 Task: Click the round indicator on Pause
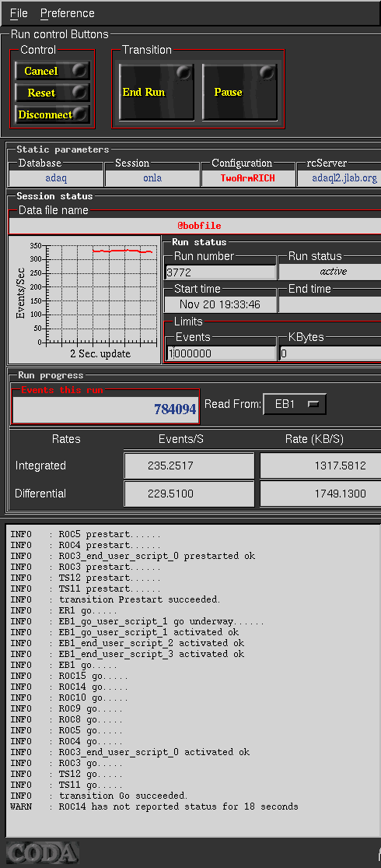click(267, 73)
